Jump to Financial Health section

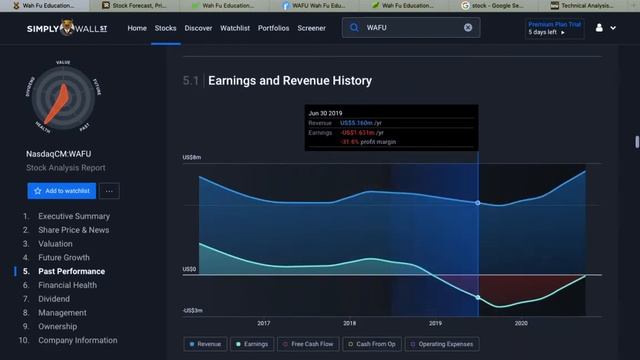(x=67, y=285)
